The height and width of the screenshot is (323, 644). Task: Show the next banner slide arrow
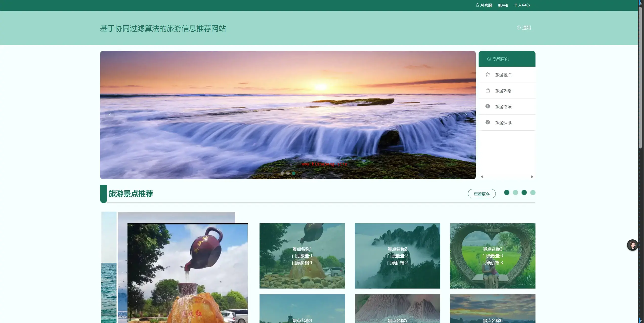[x=466, y=115]
